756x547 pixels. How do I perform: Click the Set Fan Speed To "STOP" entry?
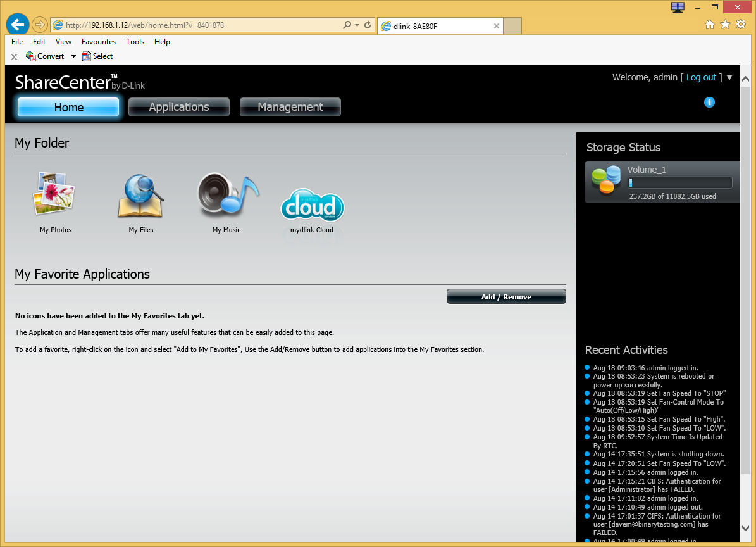[x=659, y=393]
